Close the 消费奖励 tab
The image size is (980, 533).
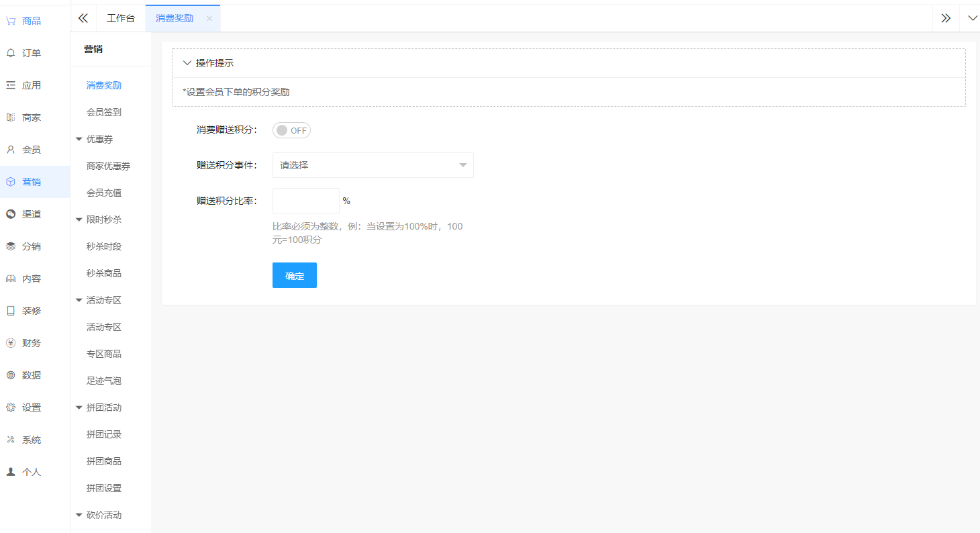pyautogui.click(x=209, y=19)
